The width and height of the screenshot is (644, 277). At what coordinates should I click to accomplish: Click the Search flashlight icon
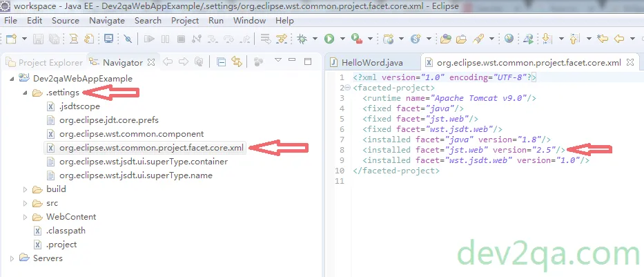tap(478, 39)
